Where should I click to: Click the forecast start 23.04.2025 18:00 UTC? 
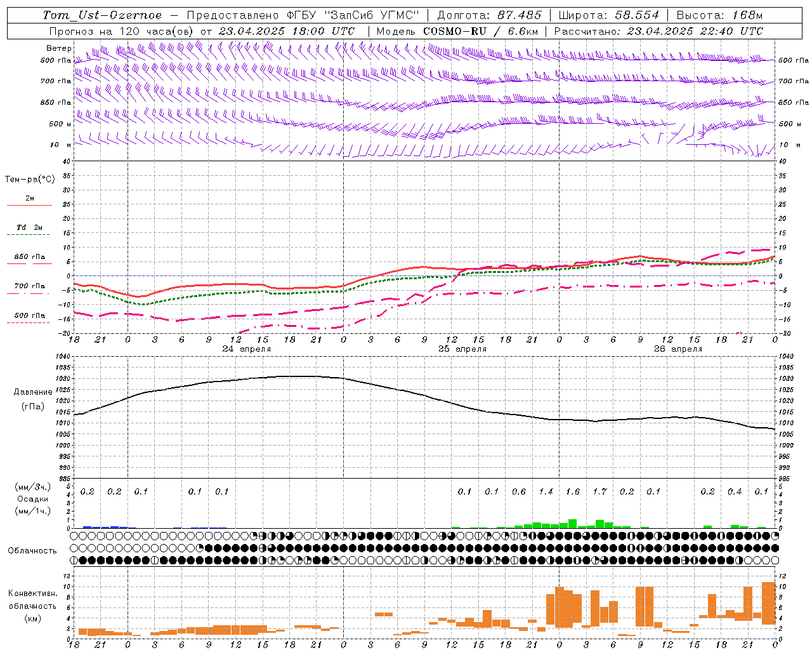287,31
